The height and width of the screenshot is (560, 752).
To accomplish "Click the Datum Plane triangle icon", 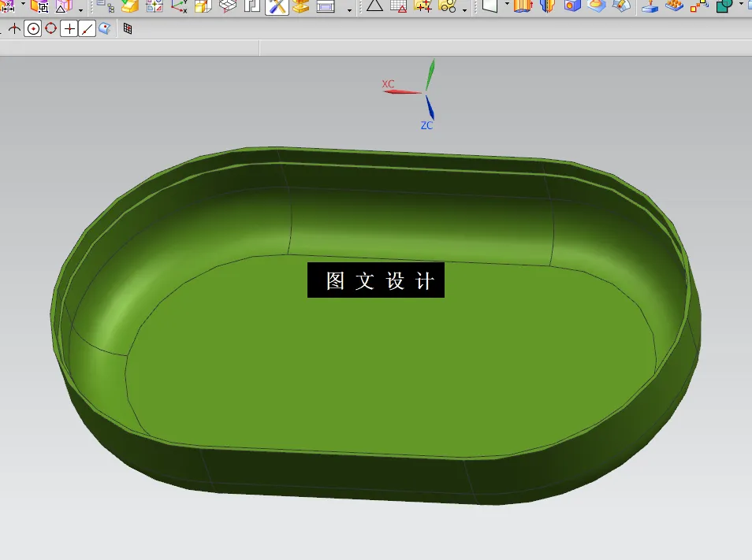I will [376, 6].
